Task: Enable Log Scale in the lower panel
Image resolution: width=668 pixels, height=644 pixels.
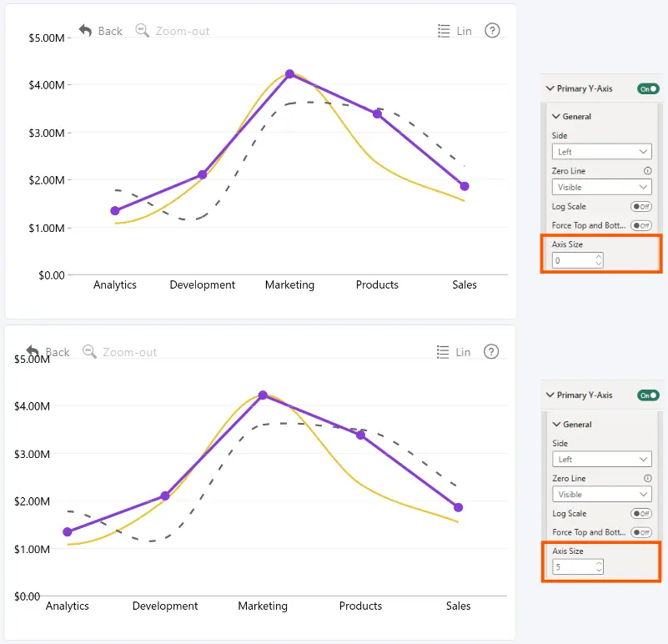Action: 641,514
